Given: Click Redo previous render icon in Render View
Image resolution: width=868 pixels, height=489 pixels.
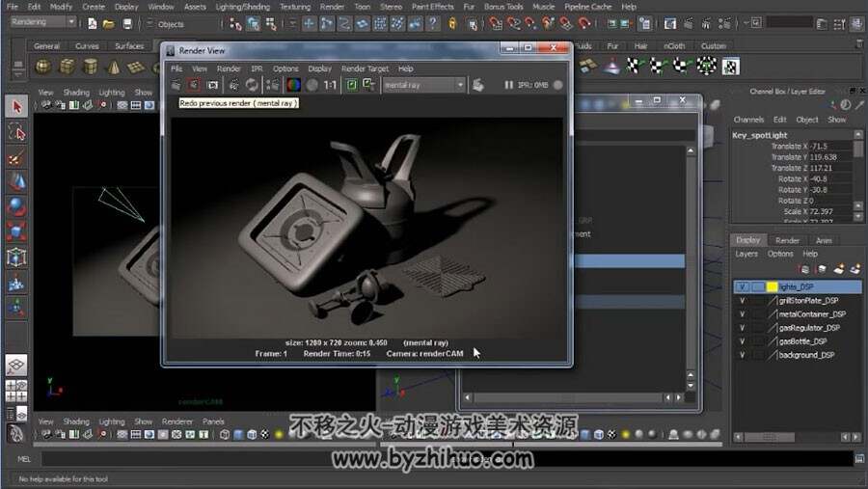Looking at the screenshot, I should [176, 85].
